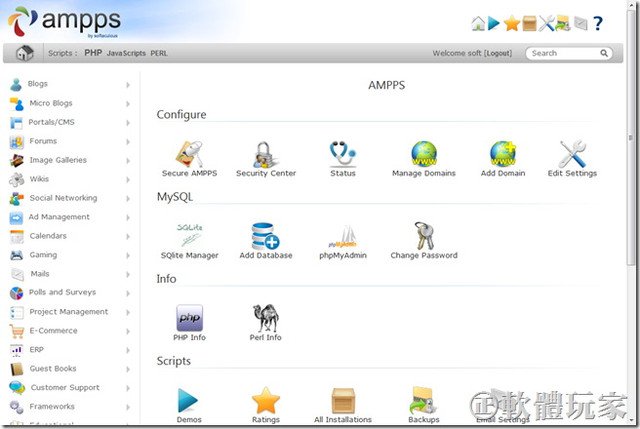Click the search magnifier button
Viewport: 640px width, 429px height.
point(604,53)
